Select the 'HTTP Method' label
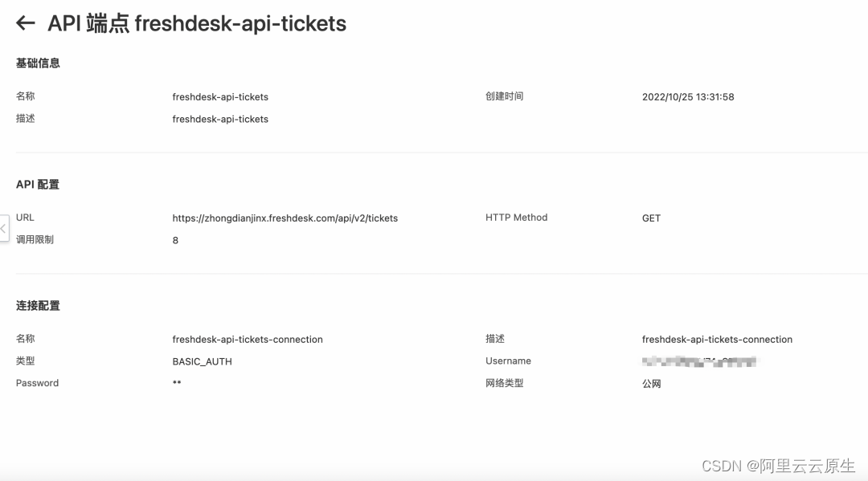 click(517, 218)
